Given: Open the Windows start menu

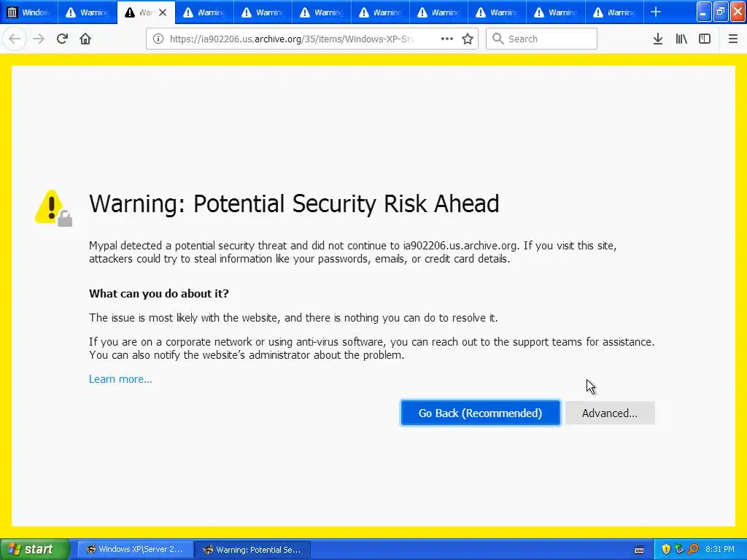Looking at the screenshot, I should pyautogui.click(x=34, y=549).
